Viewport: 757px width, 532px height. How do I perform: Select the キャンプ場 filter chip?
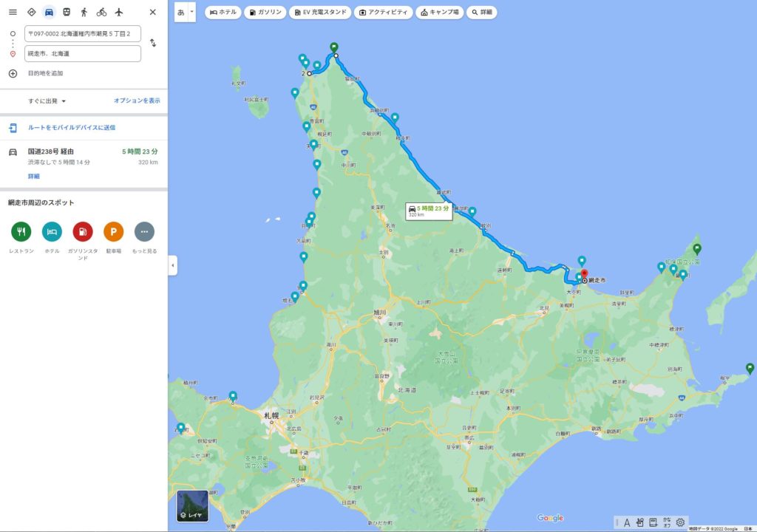pos(439,13)
